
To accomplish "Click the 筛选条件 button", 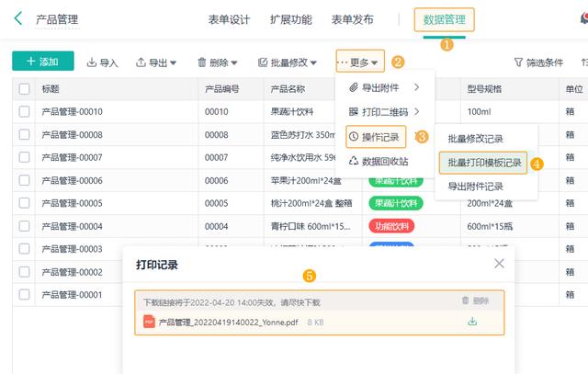I will click(x=538, y=62).
